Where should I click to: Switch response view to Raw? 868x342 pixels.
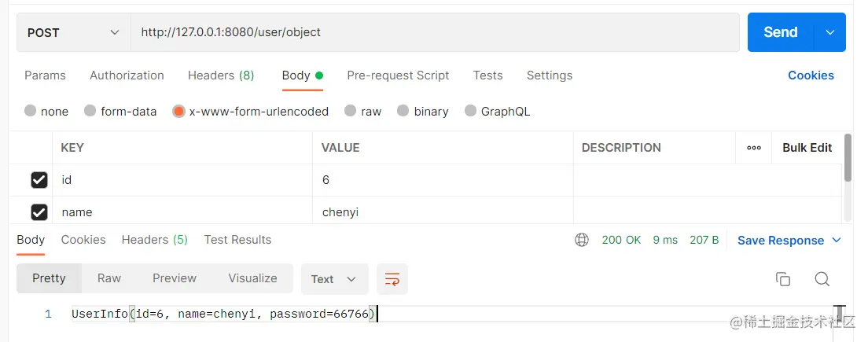coord(109,278)
